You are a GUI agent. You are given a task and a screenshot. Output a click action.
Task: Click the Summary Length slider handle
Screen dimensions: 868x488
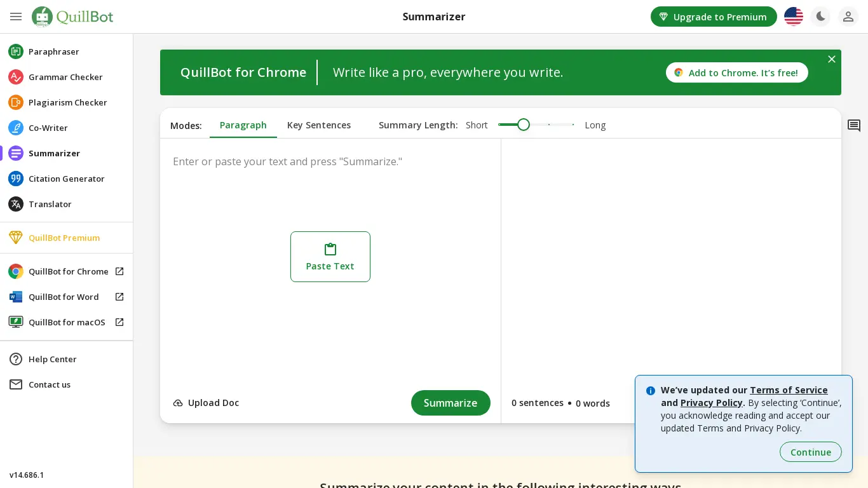[x=524, y=125]
